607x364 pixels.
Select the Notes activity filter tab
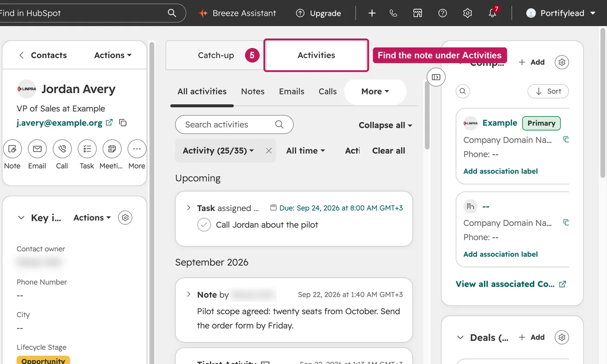coord(253,91)
